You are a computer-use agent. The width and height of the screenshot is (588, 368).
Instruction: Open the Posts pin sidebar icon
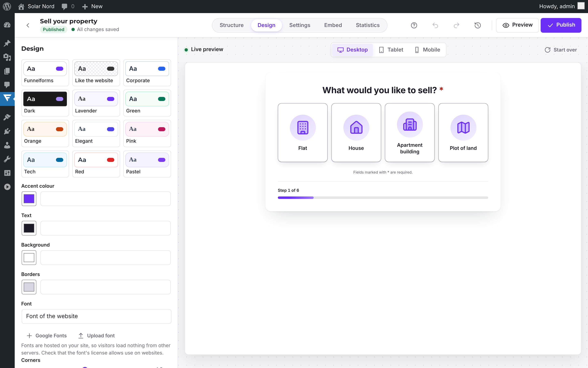(x=7, y=43)
